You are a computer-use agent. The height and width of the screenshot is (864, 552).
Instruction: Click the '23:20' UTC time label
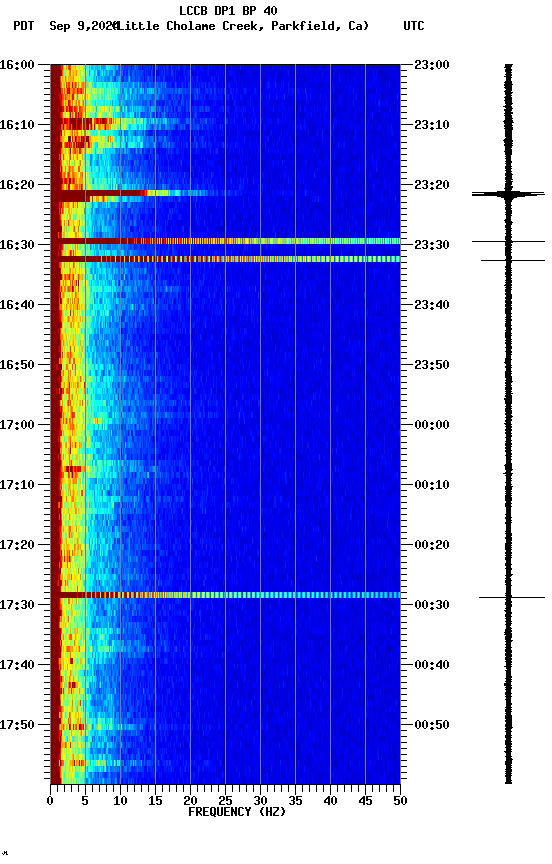pos(432,185)
